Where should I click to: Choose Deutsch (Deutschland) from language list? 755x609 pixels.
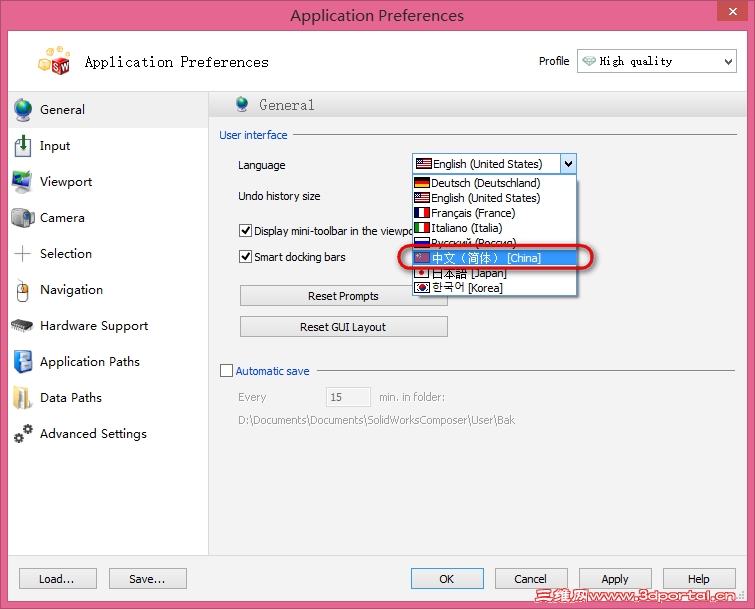[x=485, y=183]
